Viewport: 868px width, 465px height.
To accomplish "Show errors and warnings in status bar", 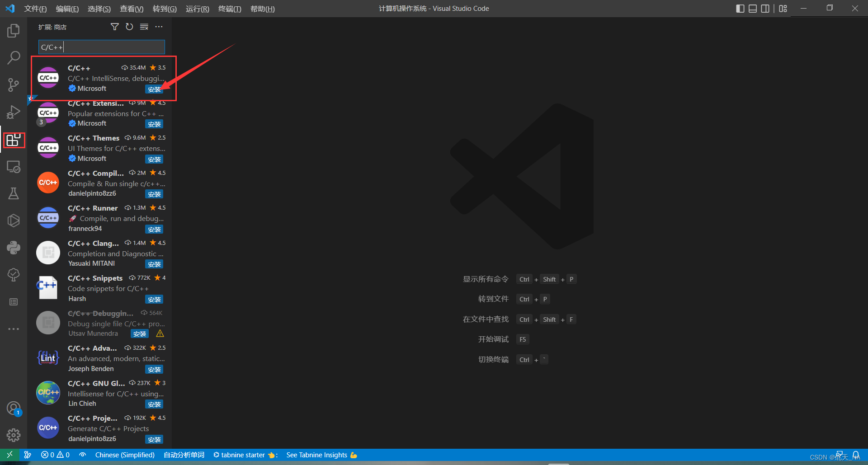I will click(x=55, y=455).
